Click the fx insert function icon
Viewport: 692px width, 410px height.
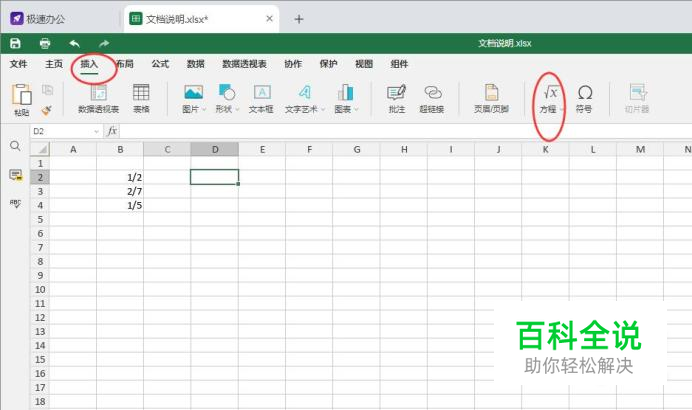[x=112, y=131]
